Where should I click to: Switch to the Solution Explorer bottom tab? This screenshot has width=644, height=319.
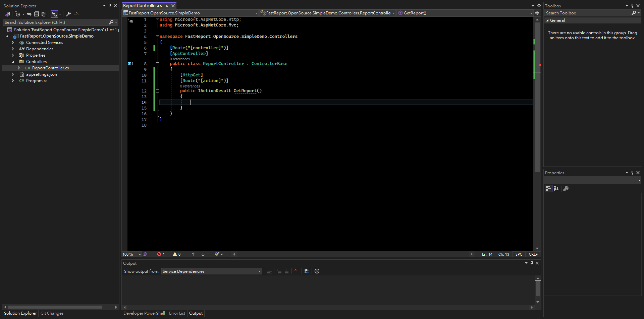[x=20, y=313]
